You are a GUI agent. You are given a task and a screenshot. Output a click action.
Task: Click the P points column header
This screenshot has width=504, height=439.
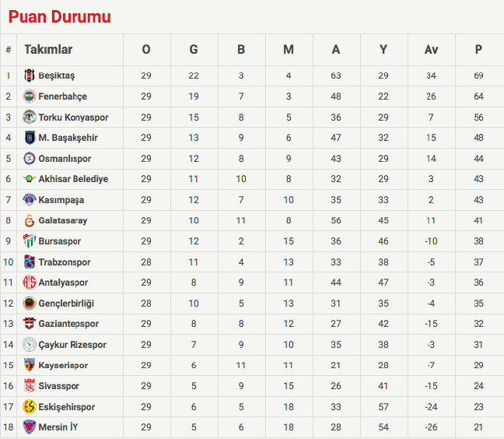pyautogui.click(x=478, y=50)
